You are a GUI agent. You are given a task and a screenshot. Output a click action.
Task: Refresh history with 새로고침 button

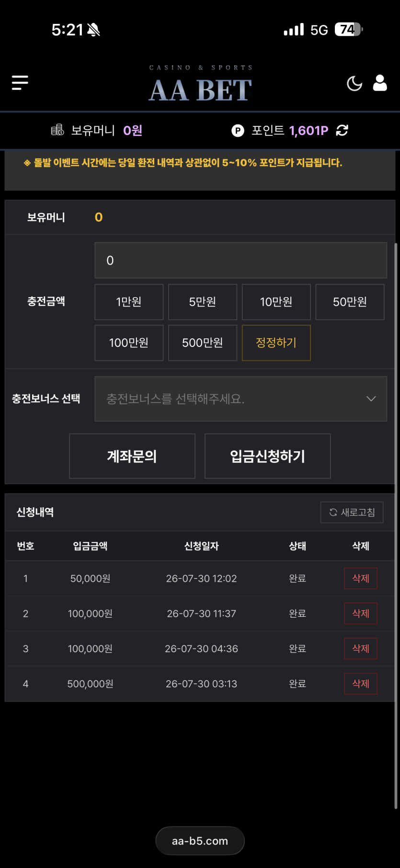point(352,512)
